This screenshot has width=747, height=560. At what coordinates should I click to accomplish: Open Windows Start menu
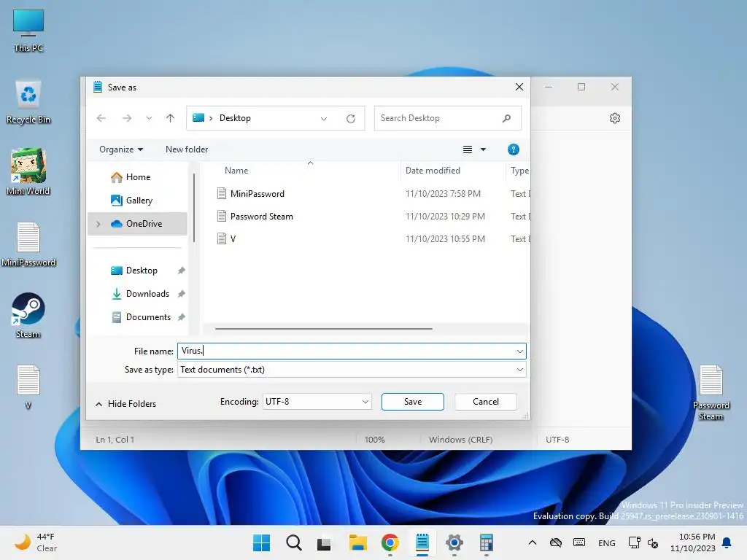point(261,542)
